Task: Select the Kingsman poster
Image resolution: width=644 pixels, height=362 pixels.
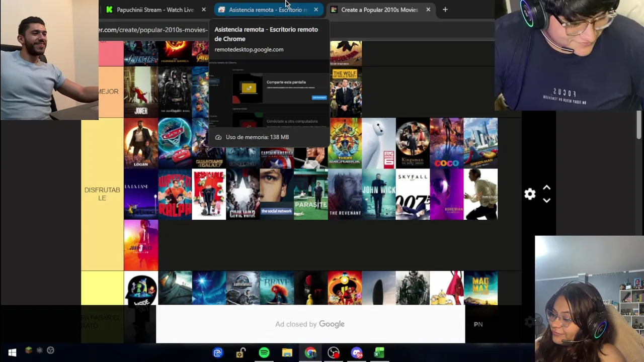Action: (413, 143)
